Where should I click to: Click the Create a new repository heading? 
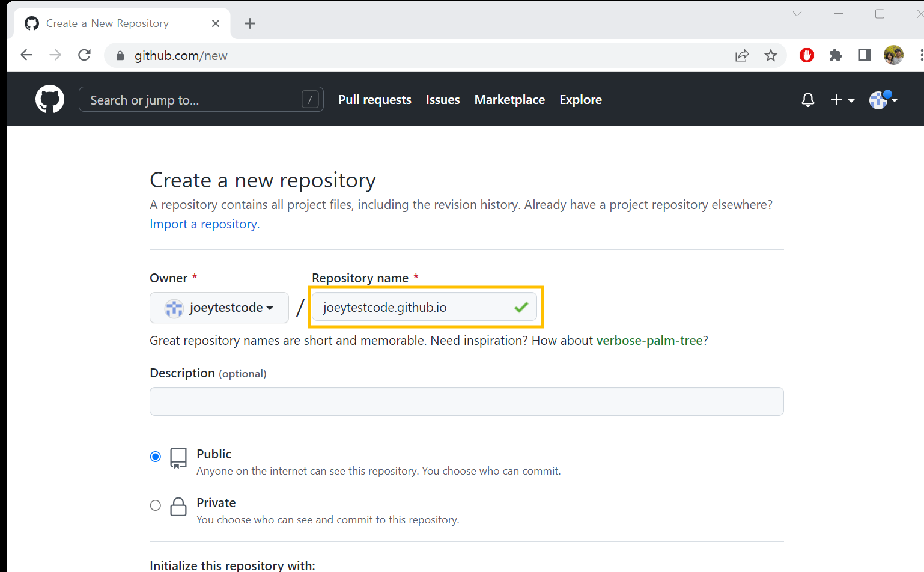263,180
